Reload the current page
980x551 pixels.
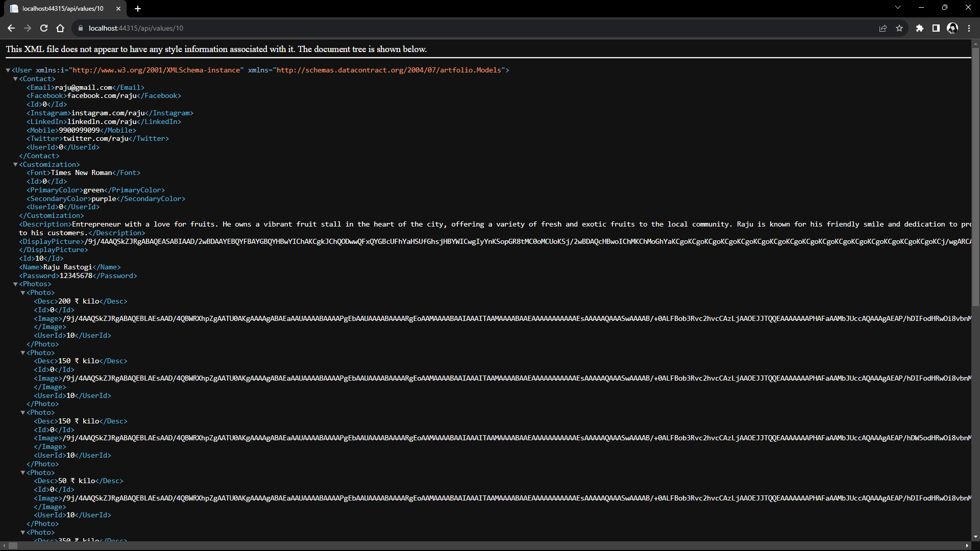(44, 28)
